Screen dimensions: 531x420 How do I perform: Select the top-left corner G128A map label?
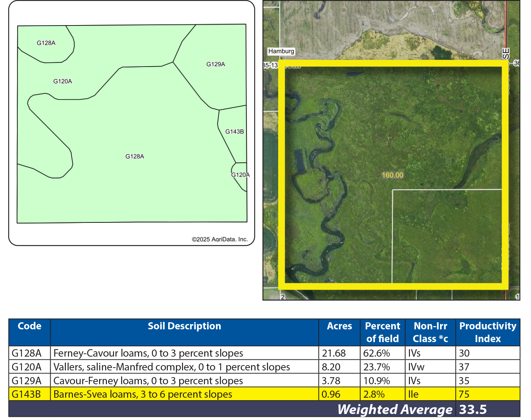pyautogui.click(x=46, y=43)
